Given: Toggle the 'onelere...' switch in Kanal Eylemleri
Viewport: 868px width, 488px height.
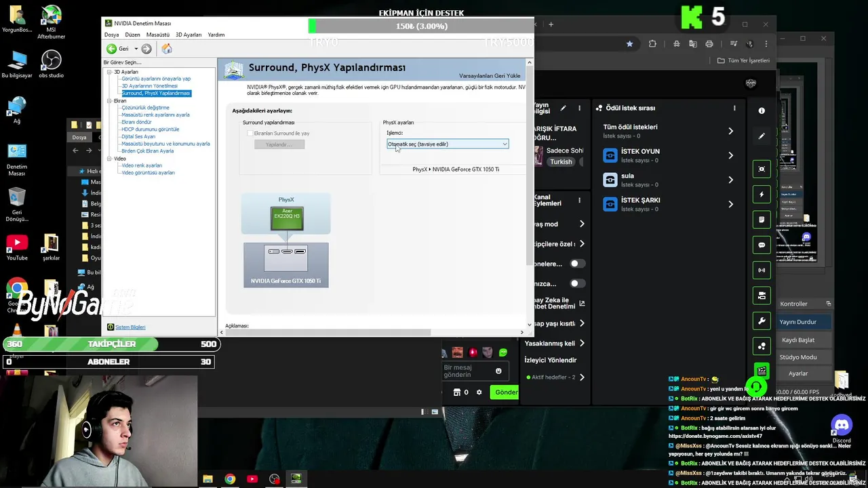Looking at the screenshot, I should coord(577,264).
